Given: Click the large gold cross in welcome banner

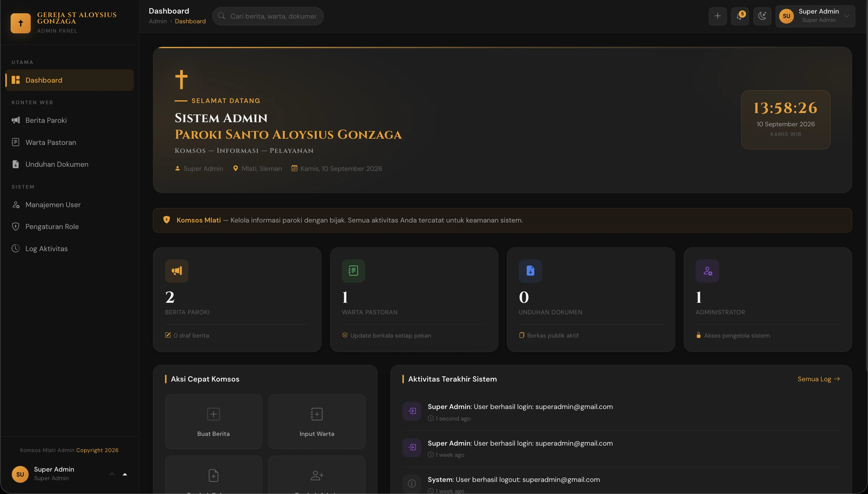Looking at the screenshot, I should click(x=182, y=79).
